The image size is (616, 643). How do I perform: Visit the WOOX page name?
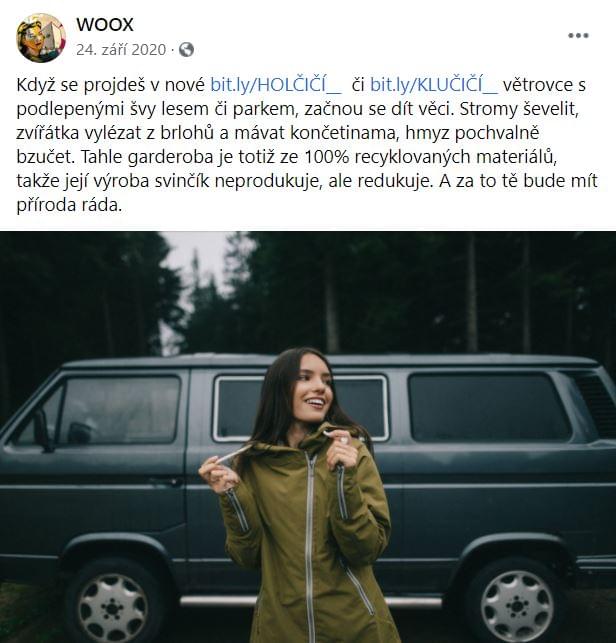pyautogui.click(x=105, y=25)
